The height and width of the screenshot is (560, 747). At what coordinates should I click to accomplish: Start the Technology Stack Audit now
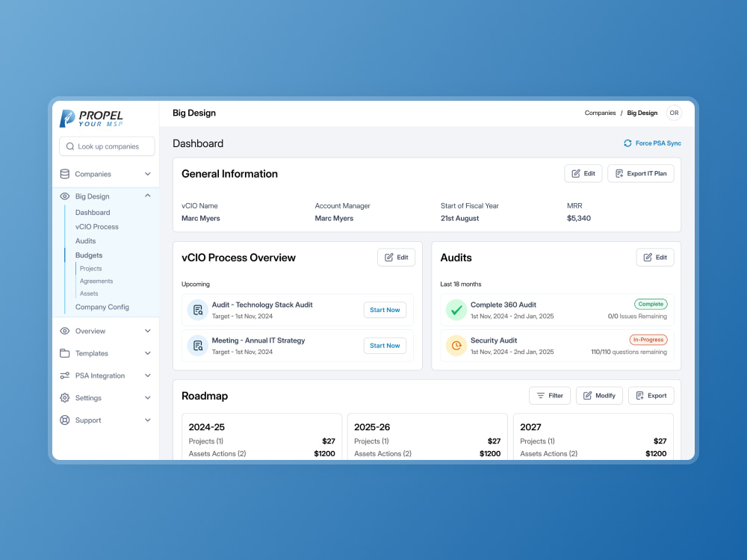point(385,310)
